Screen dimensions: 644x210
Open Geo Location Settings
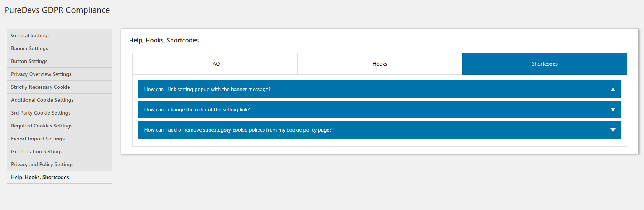(37, 152)
